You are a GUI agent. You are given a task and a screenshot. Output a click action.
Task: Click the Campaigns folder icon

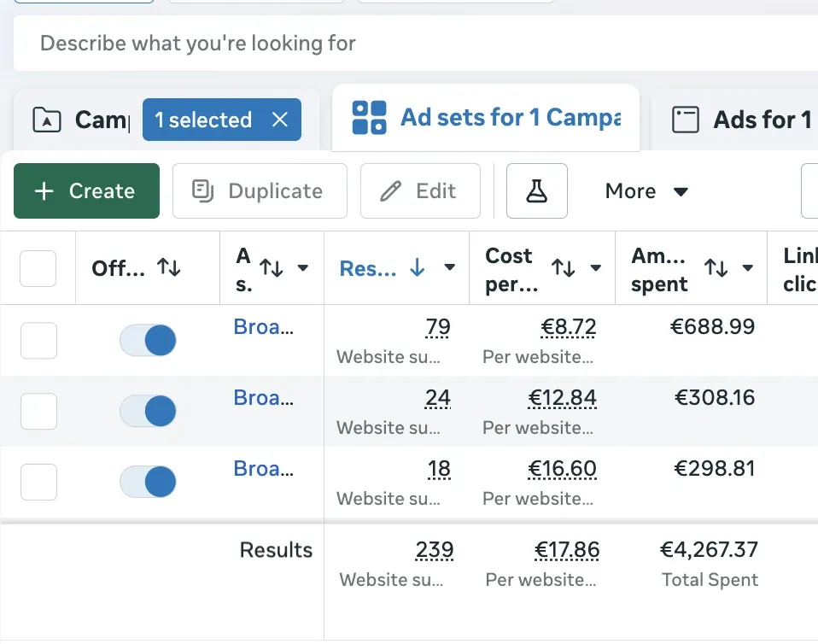(x=47, y=120)
